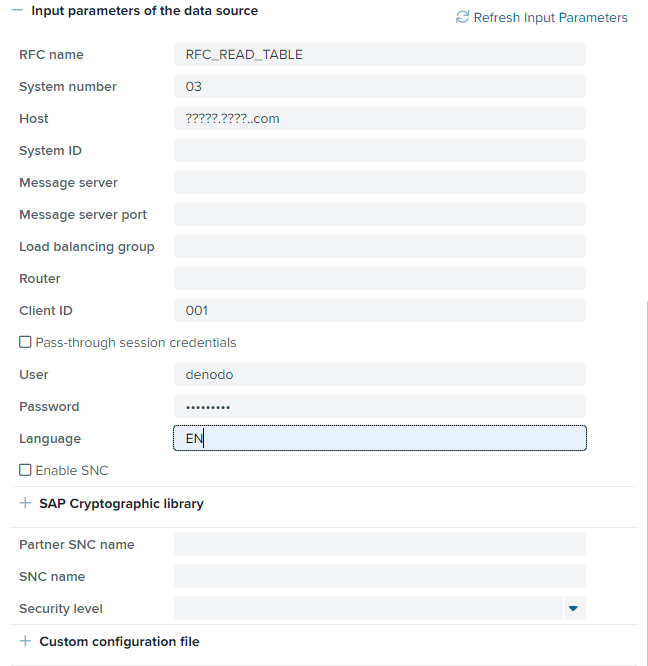Click the Refresh Input Parameters icon
The width and height of the screenshot is (648, 666).
click(462, 17)
